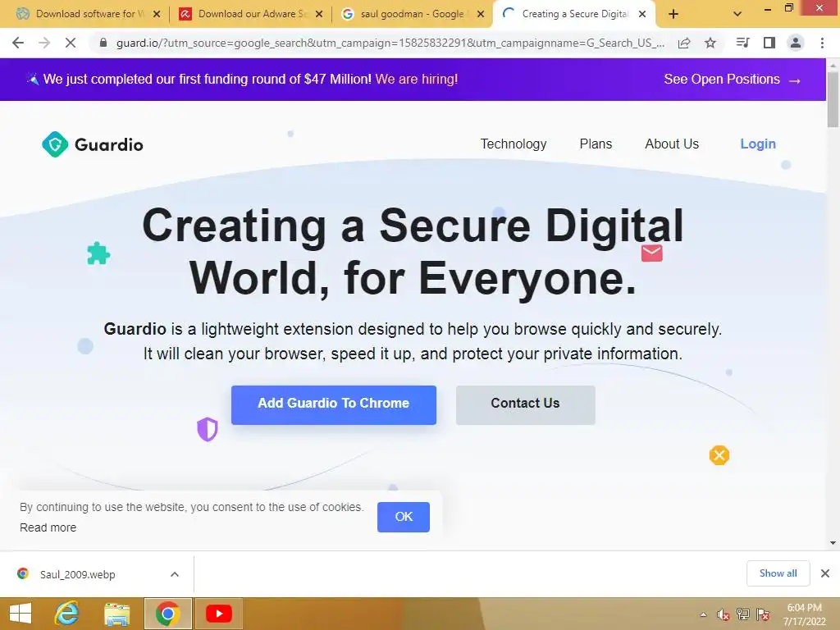Accept cookies with OK button
Screen dimensions: 840x630
404,517
